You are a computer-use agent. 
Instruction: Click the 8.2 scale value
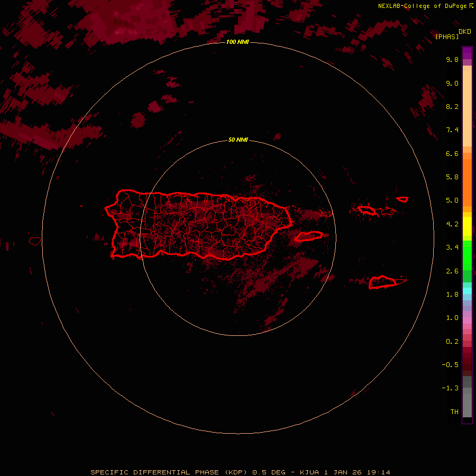452,106
